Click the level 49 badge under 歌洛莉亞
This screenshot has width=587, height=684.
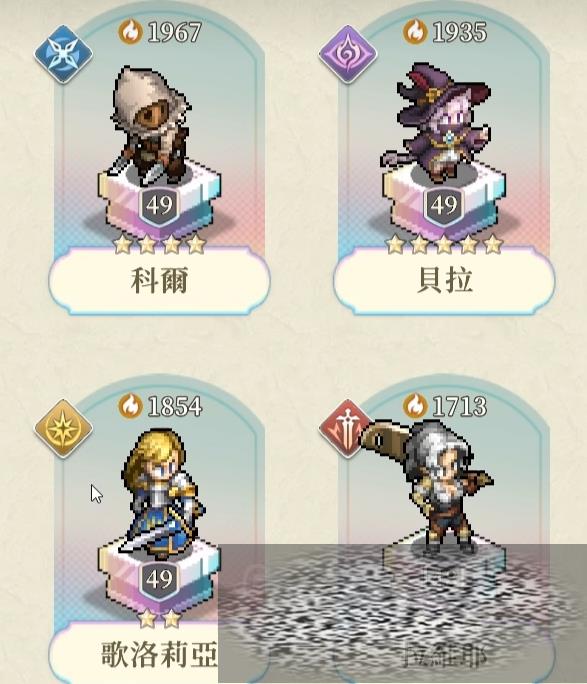[x=159, y=579]
